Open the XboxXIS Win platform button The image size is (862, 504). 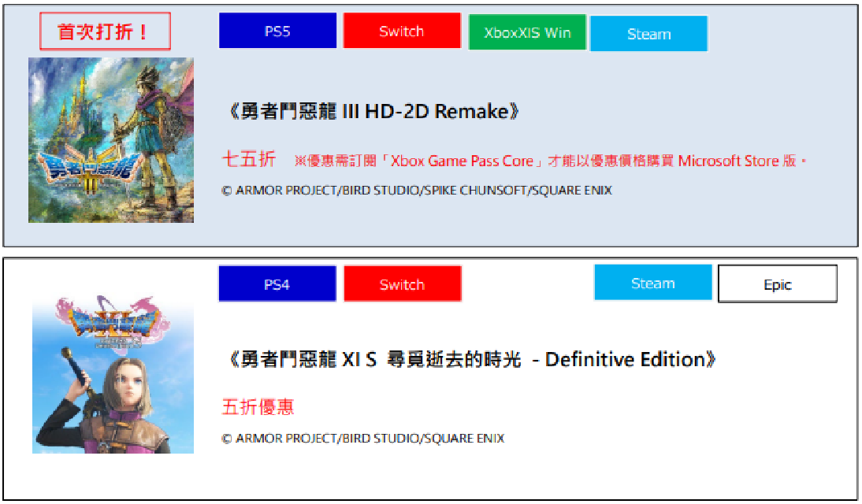tap(527, 32)
